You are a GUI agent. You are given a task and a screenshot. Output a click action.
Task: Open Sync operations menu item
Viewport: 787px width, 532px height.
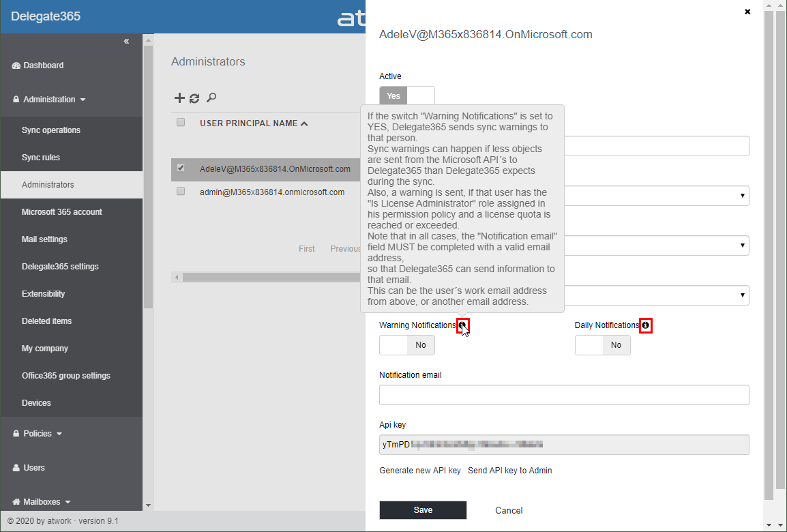(72, 130)
